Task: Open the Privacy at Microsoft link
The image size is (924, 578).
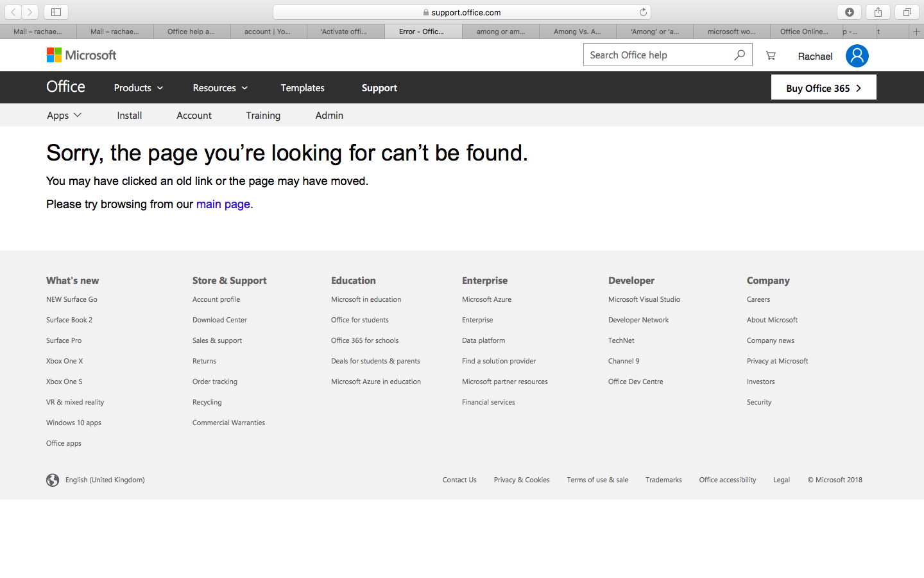Action: coord(777,361)
